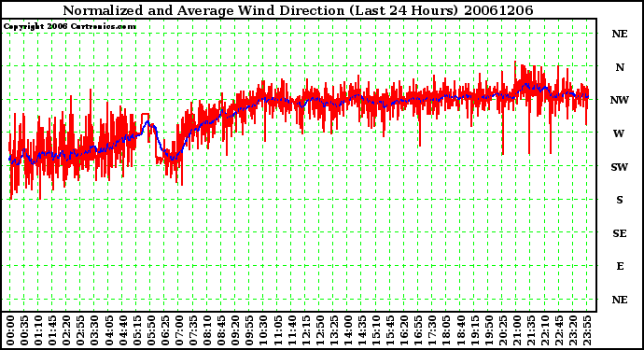This screenshot has width=644, height=350.
Task: Click the 02:20 time label
Action: pos(66,330)
